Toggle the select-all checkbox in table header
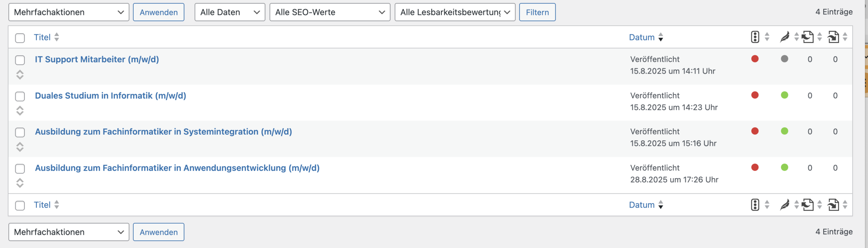868x248 pixels. pos(20,38)
